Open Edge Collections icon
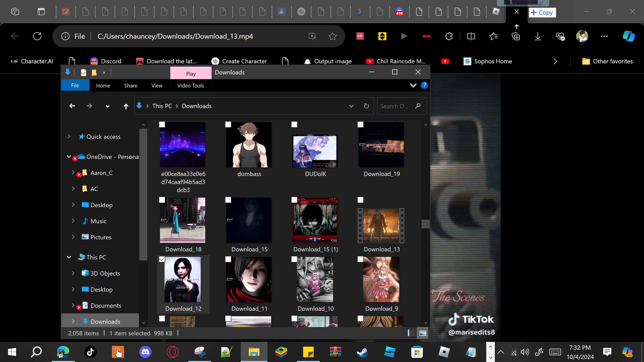Viewport: 644px width, 362px height. pyautogui.click(x=516, y=36)
